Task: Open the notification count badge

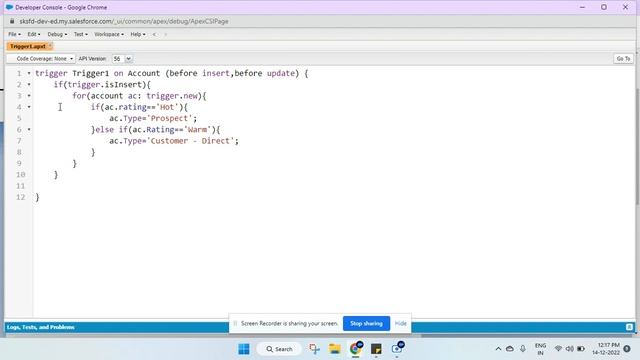Action: 627,349
